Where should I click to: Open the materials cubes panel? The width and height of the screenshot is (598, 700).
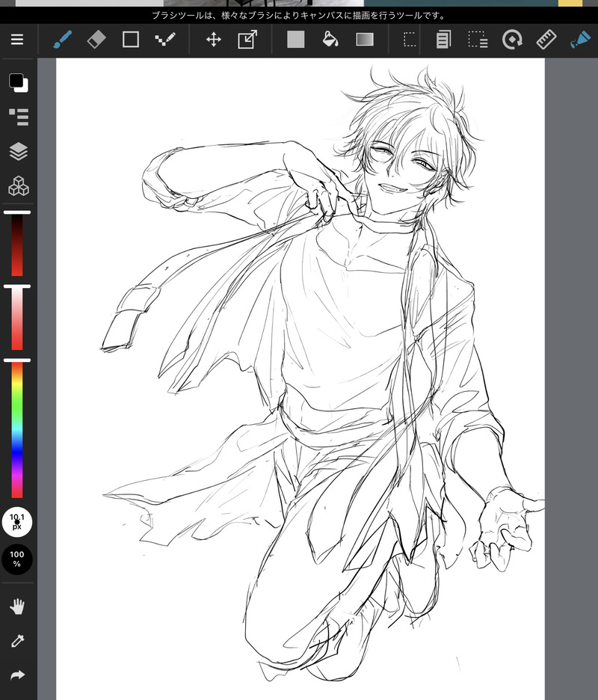coord(18,185)
